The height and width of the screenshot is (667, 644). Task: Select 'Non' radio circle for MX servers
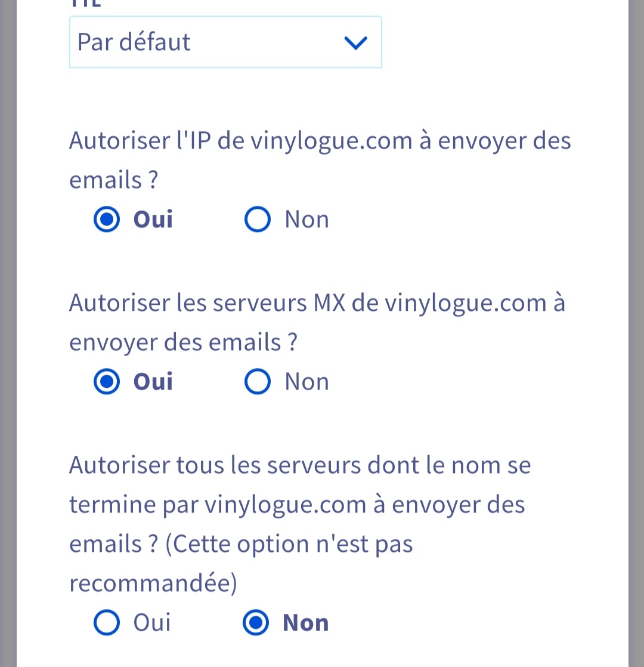click(258, 382)
